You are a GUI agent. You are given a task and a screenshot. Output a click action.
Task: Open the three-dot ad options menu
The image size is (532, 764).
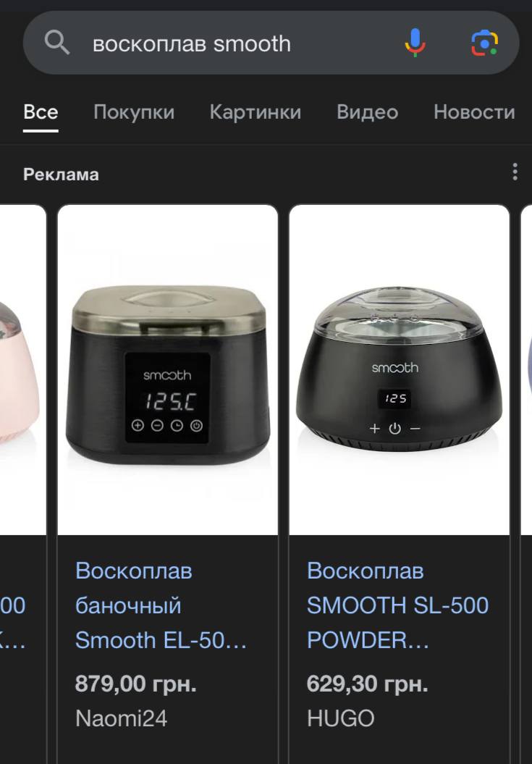[x=515, y=172]
